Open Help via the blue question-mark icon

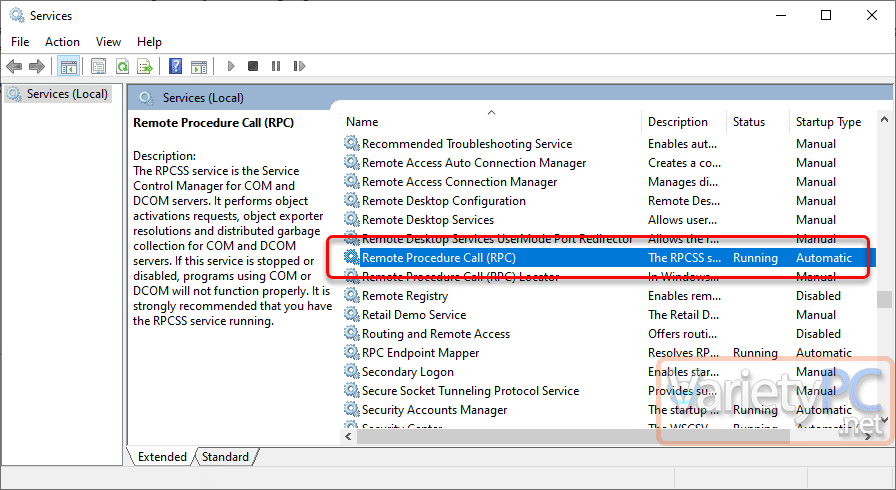coord(175,66)
